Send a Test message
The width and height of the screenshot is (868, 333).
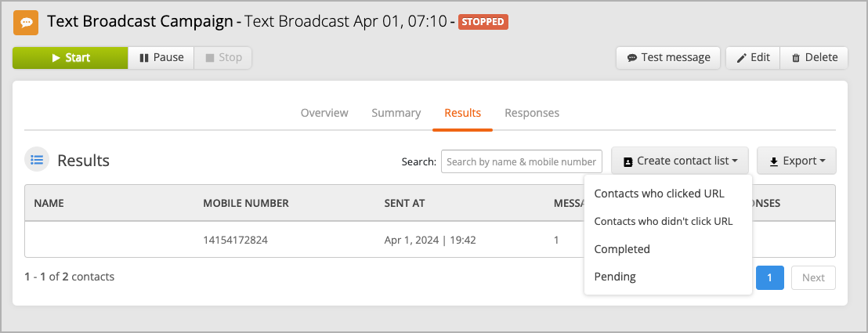tap(668, 58)
